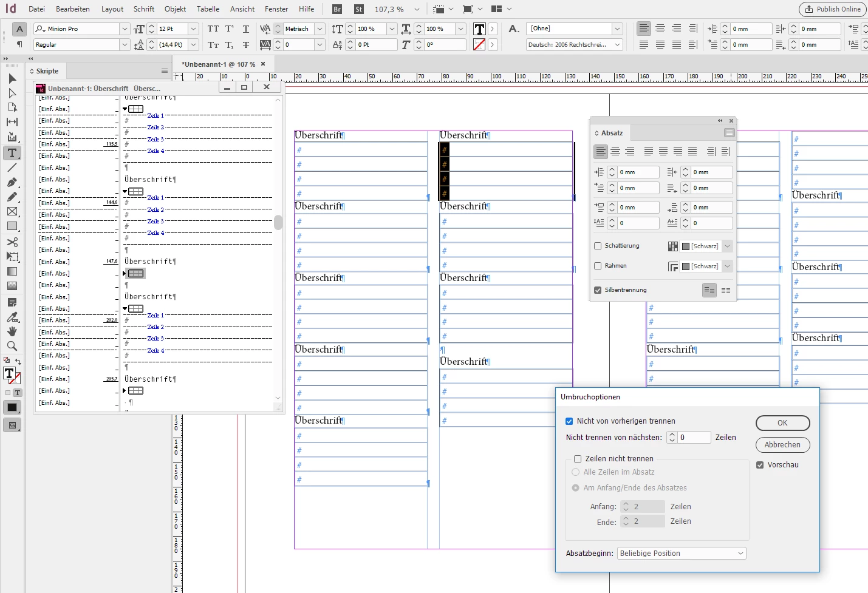Open the 12 Pt font size dropdown

(x=193, y=29)
